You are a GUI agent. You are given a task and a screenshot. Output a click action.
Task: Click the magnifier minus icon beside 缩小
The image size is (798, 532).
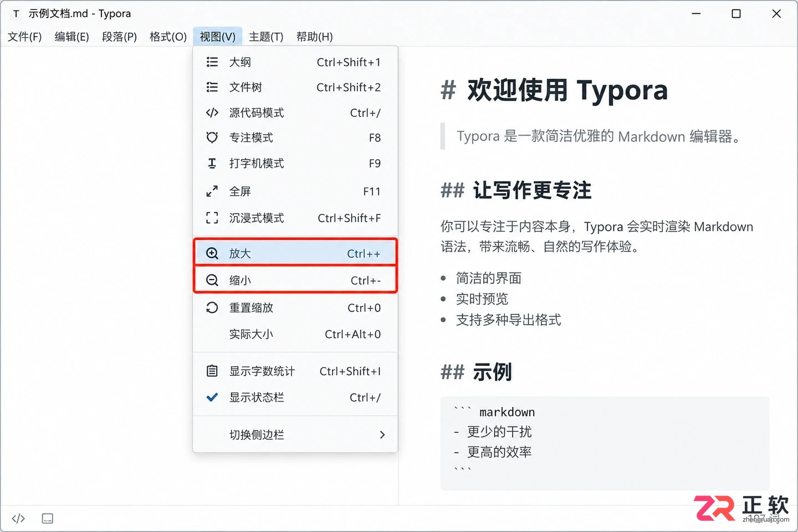coord(212,280)
